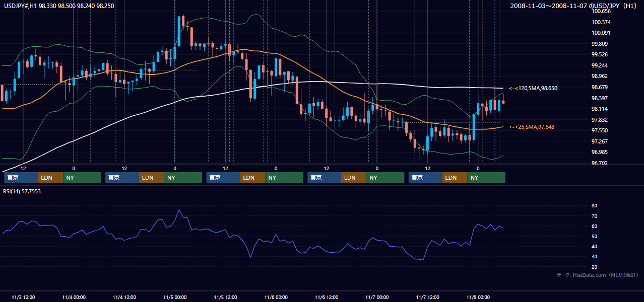Click price axis value 98.397
The height and width of the screenshot is (302, 644).
tap(600, 98)
